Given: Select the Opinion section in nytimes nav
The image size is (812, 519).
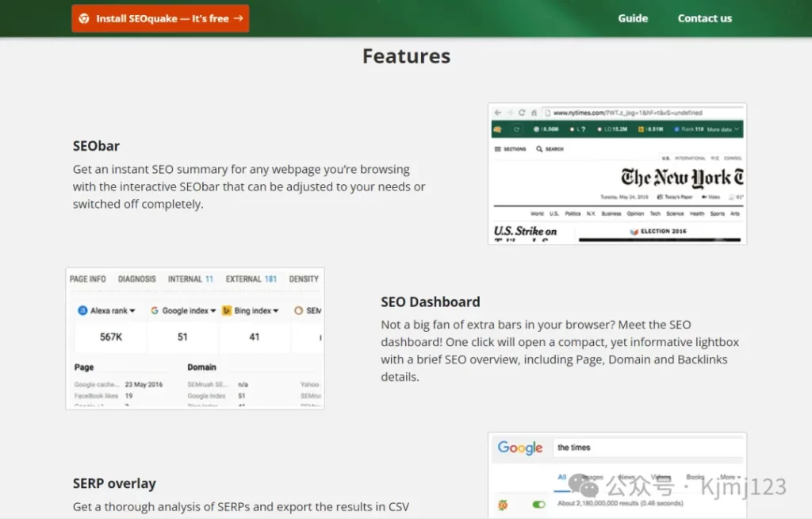Looking at the screenshot, I should click(x=635, y=213).
